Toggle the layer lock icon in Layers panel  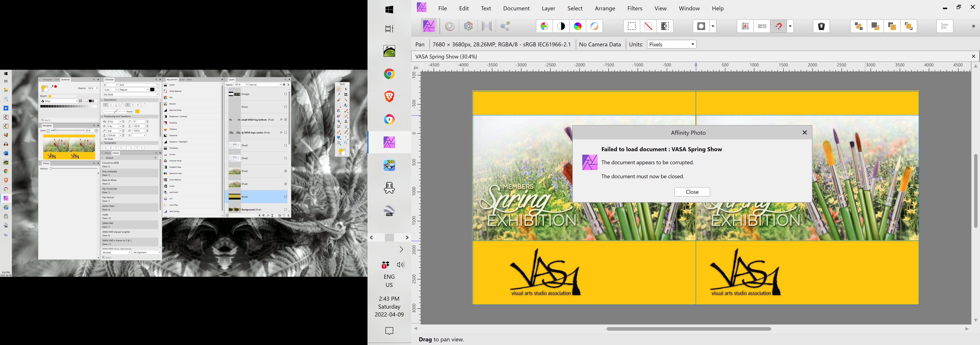click(x=288, y=85)
